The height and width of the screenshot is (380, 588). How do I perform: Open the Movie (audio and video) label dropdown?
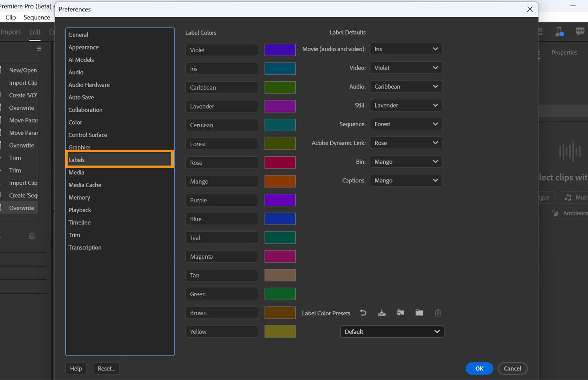pyautogui.click(x=406, y=49)
